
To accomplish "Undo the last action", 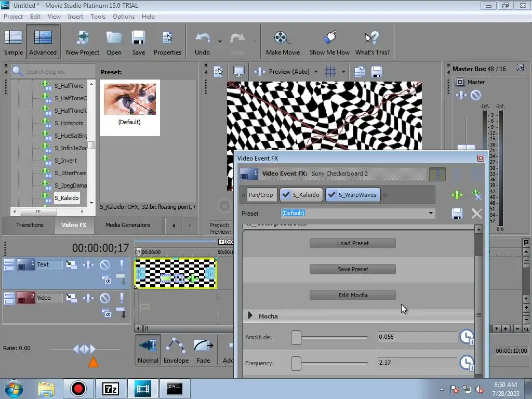I will pyautogui.click(x=202, y=42).
